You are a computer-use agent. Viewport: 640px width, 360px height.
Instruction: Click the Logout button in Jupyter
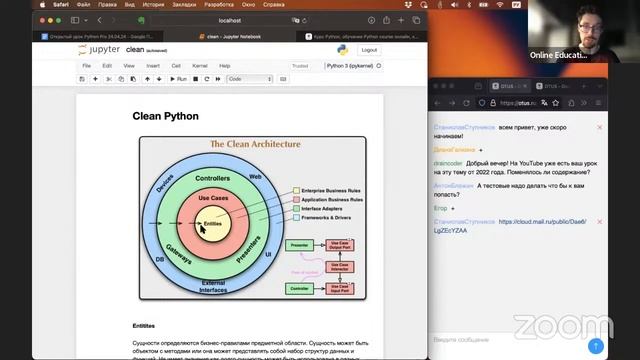(x=369, y=50)
